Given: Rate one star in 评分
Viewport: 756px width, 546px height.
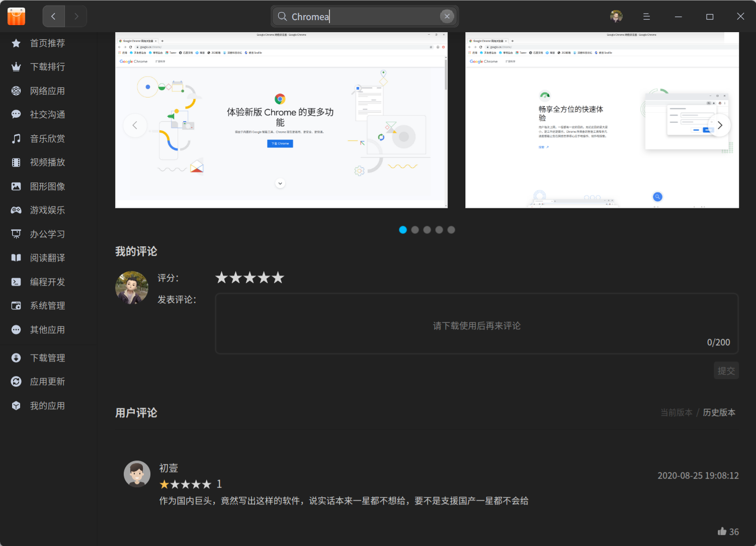Looking at the screenshot, I should point(222,278).
